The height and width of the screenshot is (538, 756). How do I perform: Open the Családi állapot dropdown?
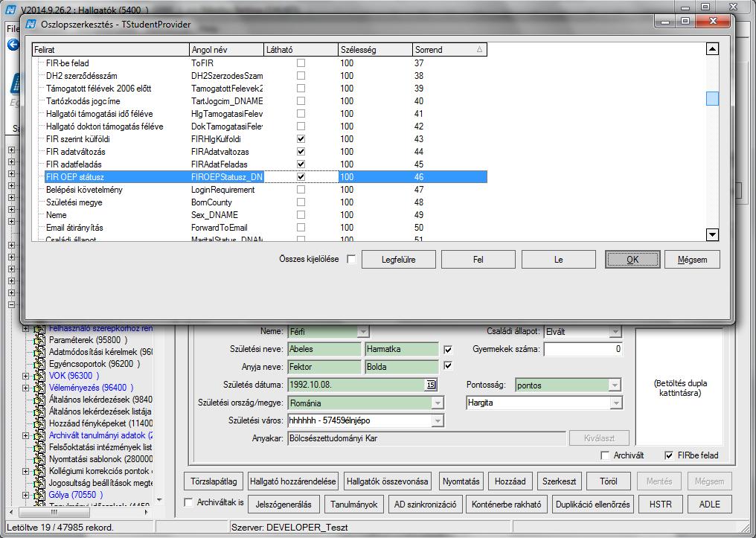[x=615, y=332]
